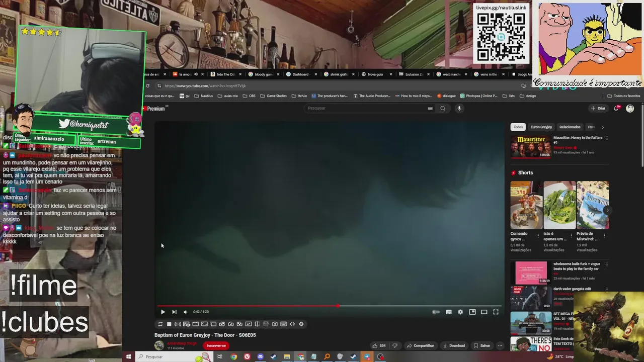Mute the video volume
Image resolution: width=644 pixels, height=362 pixels.
185,312
